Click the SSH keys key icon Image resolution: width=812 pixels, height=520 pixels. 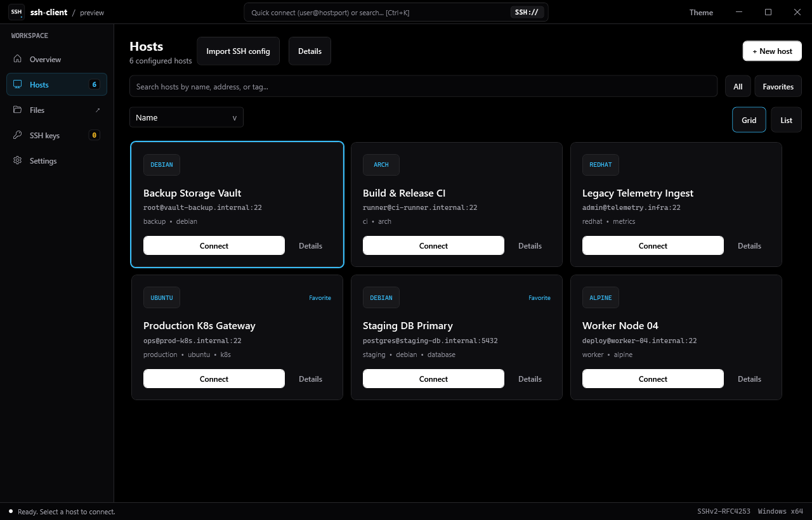[18, 135]
